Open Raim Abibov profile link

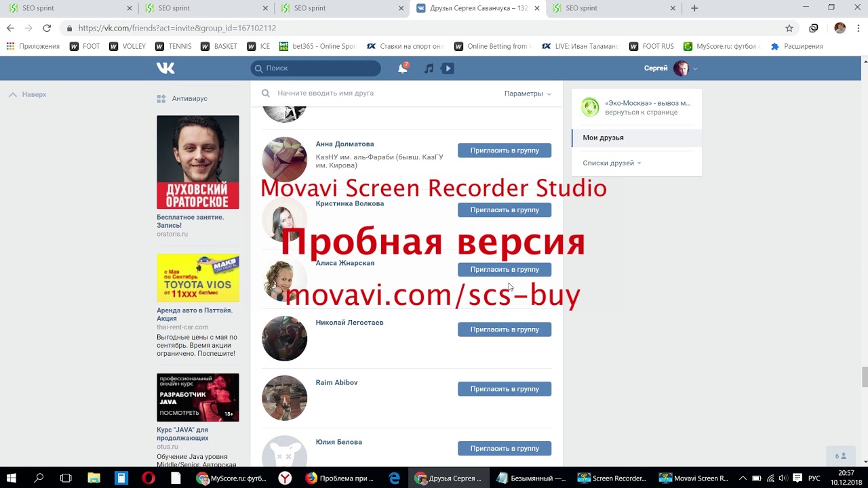(336, 383)
